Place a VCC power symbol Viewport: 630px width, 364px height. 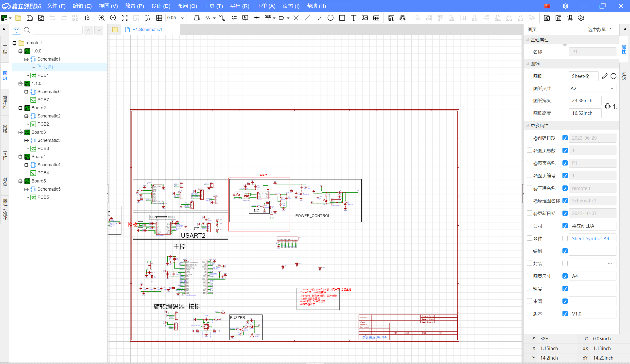(x=268, y=18)
